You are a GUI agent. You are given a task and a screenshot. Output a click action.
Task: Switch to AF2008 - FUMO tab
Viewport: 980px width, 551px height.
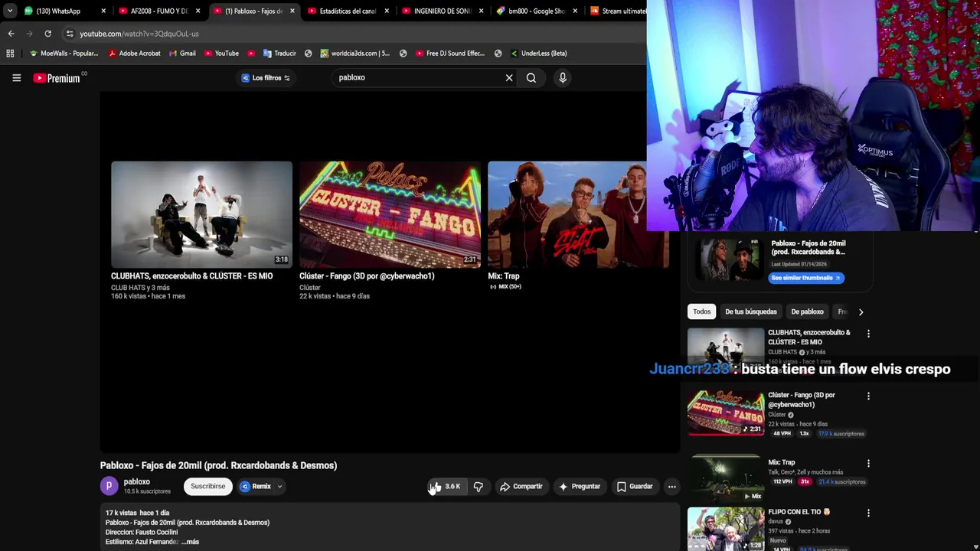[x=159, y=11]
